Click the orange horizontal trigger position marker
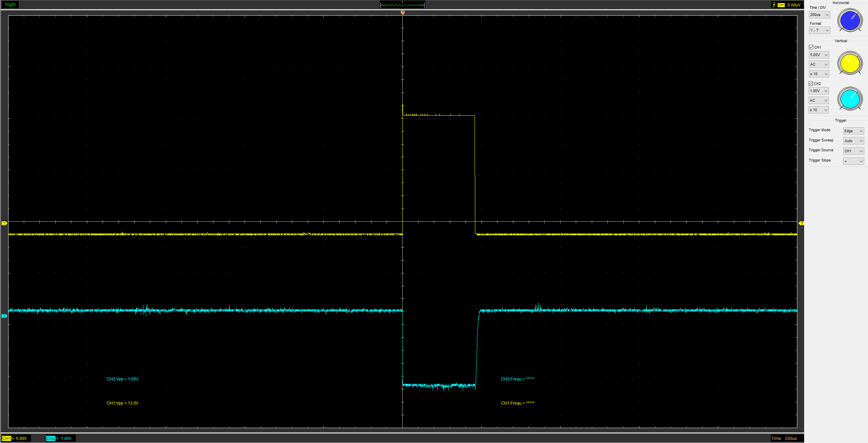 coord(403,13)
